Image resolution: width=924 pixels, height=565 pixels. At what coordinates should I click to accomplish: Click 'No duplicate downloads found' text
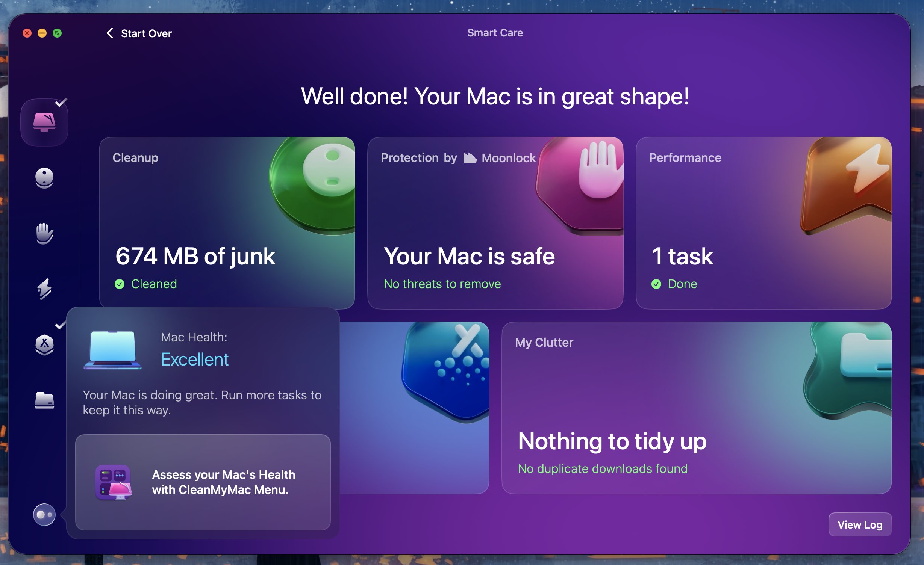(x=603, y=469)
